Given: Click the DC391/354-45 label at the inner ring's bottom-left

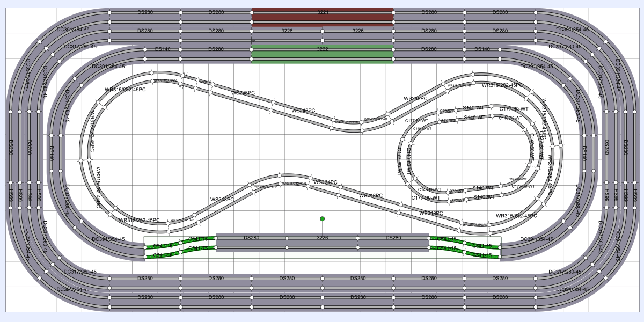Looking at the screenshot, I should (x=108, y=239).
